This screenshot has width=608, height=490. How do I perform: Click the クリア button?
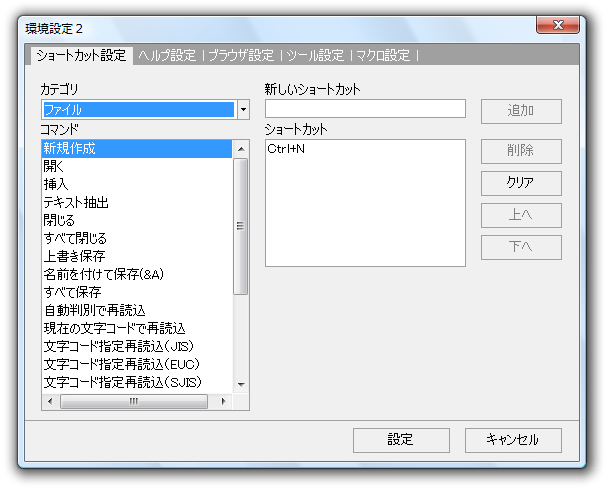(521, 183)
